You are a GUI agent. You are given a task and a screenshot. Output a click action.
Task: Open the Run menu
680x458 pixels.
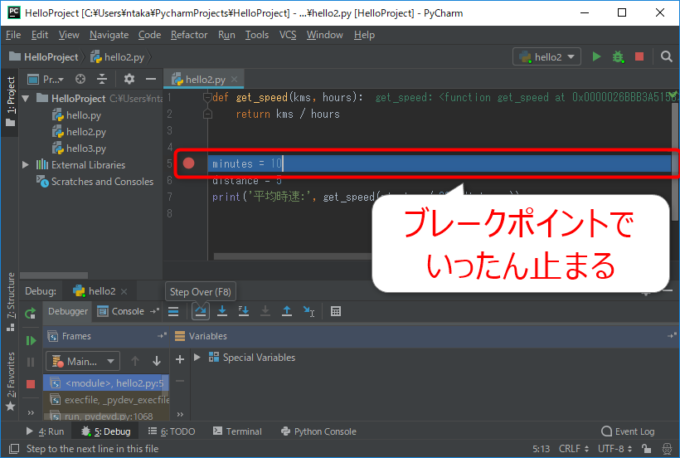[x=226, y=35]
